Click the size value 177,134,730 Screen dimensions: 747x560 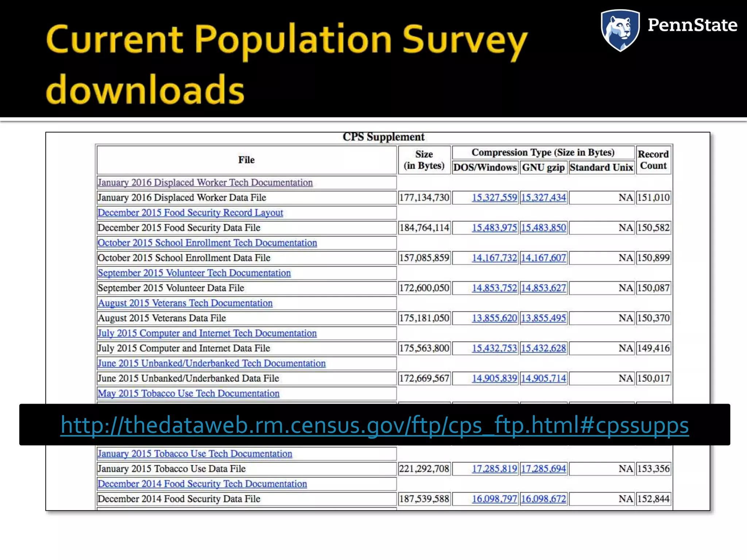424,198
